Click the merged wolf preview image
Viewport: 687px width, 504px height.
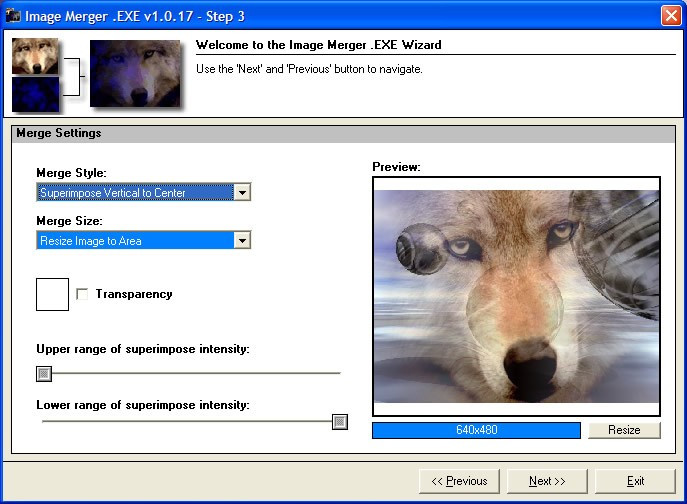tap(516, 296)
